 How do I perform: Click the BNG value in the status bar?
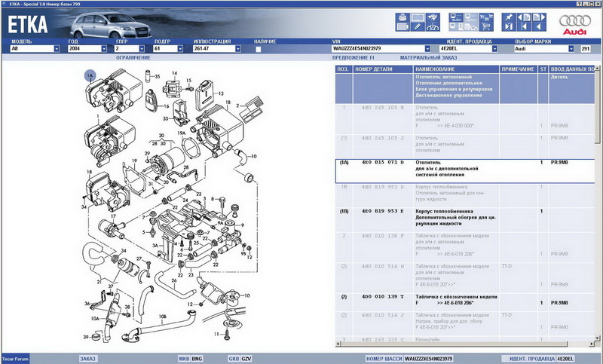(x=197, y=359)
